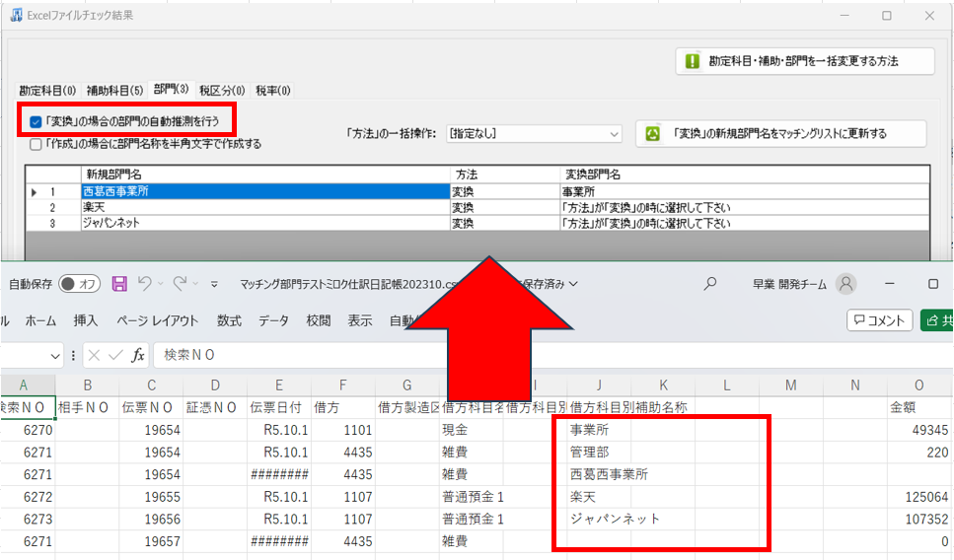The height and width of the screenshot is (560, 954).
Task: Toggle auto-guess department on conversion checkbox
Action: click(36, 121)
